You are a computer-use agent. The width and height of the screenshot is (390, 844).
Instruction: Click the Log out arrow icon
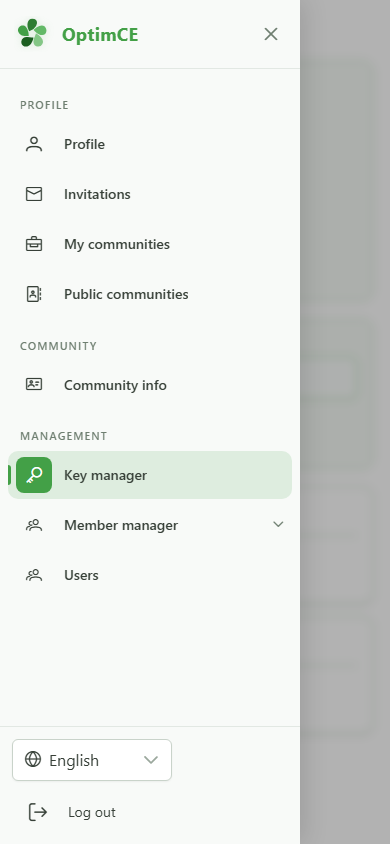click(x=38, y=812)
